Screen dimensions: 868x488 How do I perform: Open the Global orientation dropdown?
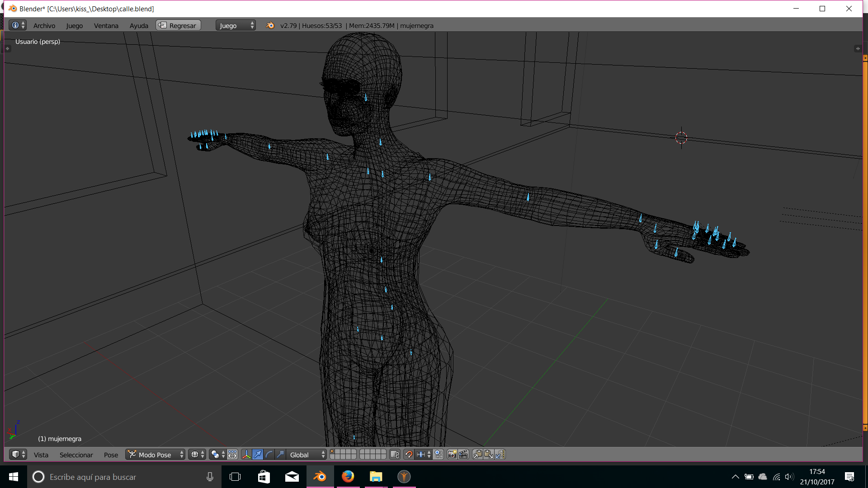307,455
